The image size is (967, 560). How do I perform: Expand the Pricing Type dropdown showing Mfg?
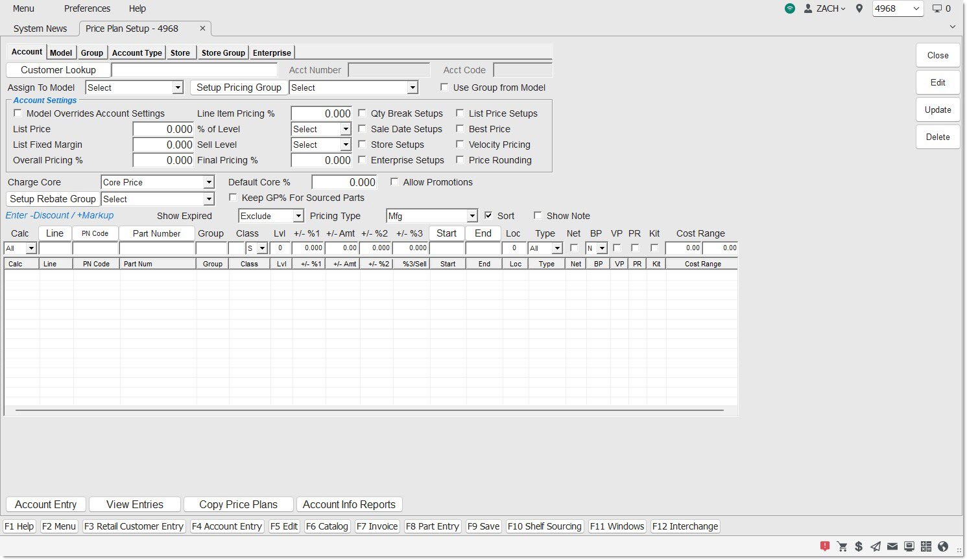[x=472, y=216]
